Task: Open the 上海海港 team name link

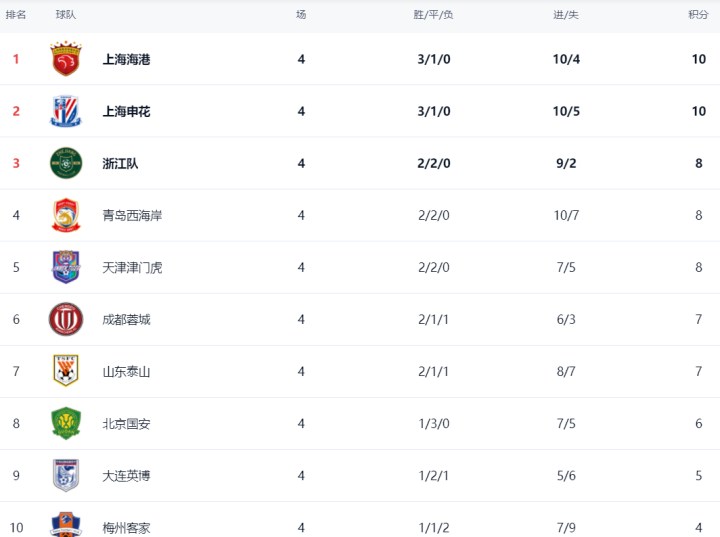Action: [126, 59]
